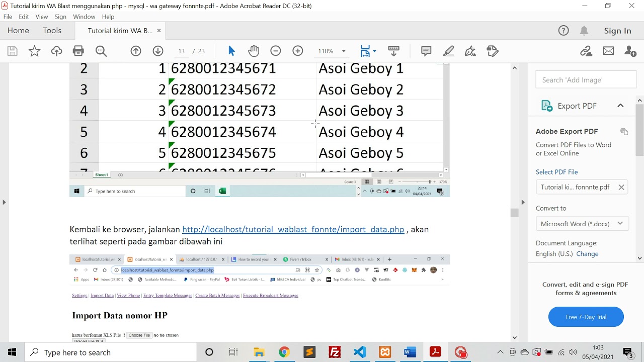Zoom in with the plus circle
Screen dimensions: 644x362
(298, 51)
